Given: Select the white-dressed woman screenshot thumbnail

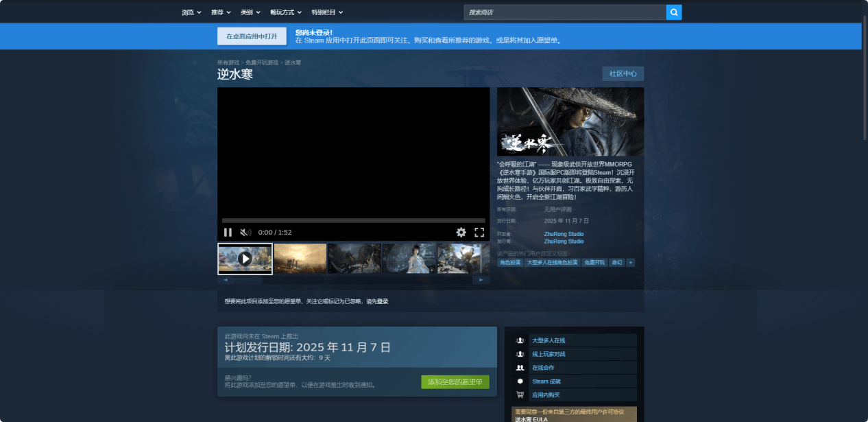Looking at the screenshot, I should (x=409, y=258).
